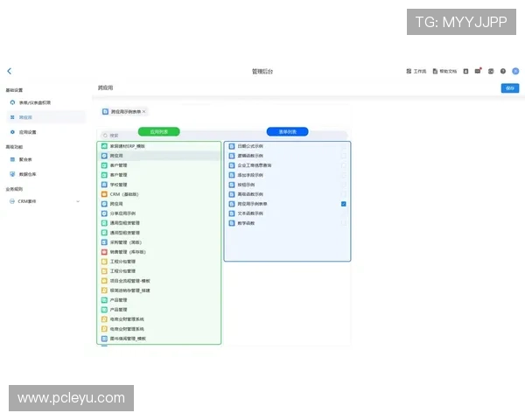Image resolution: width=525 pixels, height=420 pixels.
Task: Check the box for 文本函数示例
Action: point(344,213)
